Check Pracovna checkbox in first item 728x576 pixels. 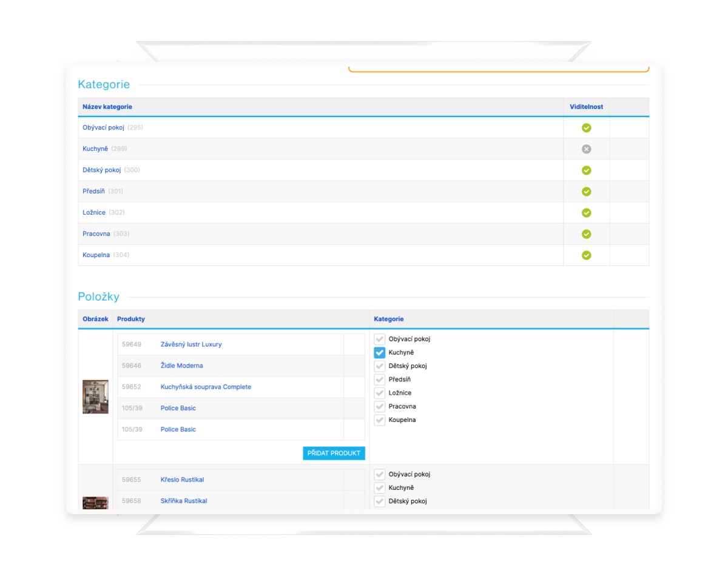click(380, 407)
